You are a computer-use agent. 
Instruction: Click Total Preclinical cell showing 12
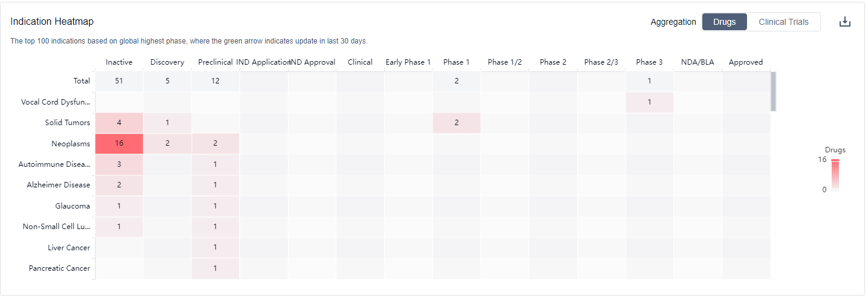[215, 81]
